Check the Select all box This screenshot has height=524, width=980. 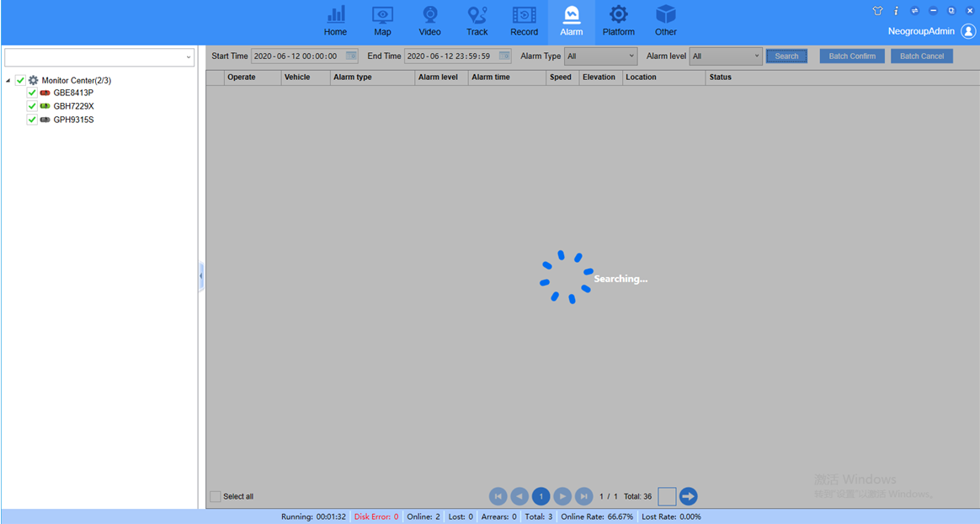[216, 496]
